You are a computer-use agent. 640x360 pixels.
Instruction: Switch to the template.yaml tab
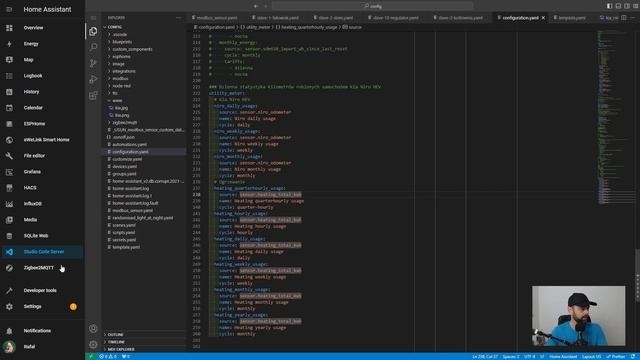coord(570,18)
